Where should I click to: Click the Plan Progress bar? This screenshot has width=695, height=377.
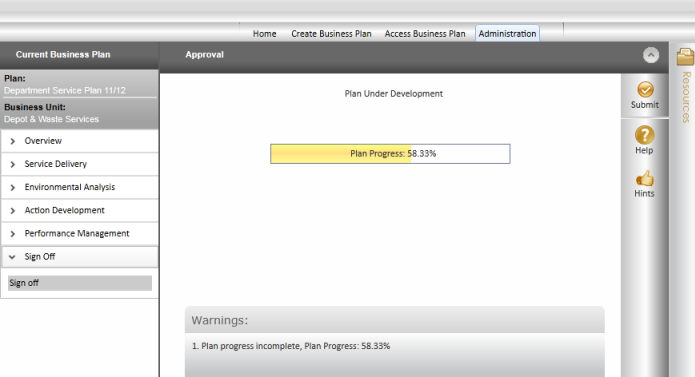390,154
